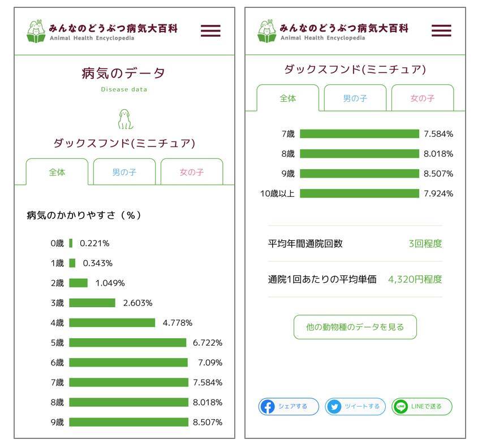Click the 5歳 green bar on the chart

pos(128,343)
